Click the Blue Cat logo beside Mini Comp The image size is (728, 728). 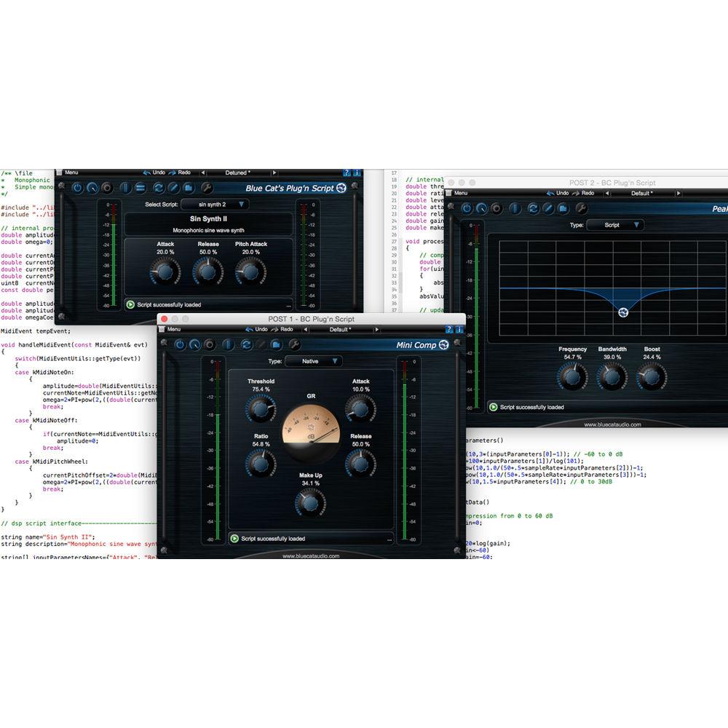(x=444, y=345)
